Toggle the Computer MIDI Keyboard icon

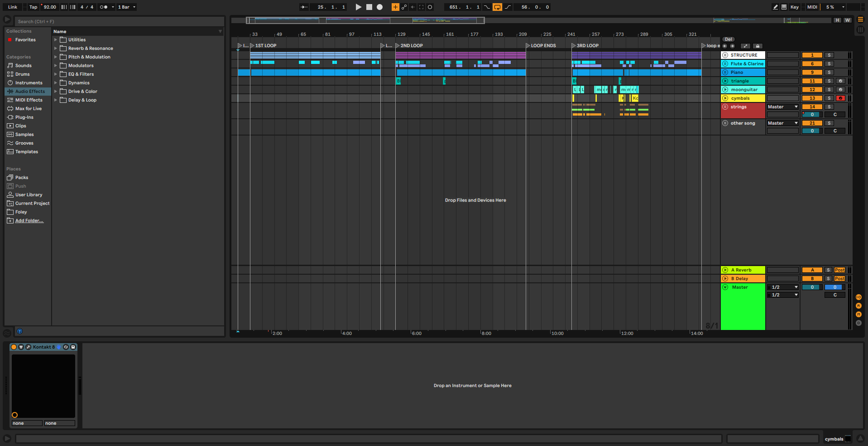click(784, 7)
